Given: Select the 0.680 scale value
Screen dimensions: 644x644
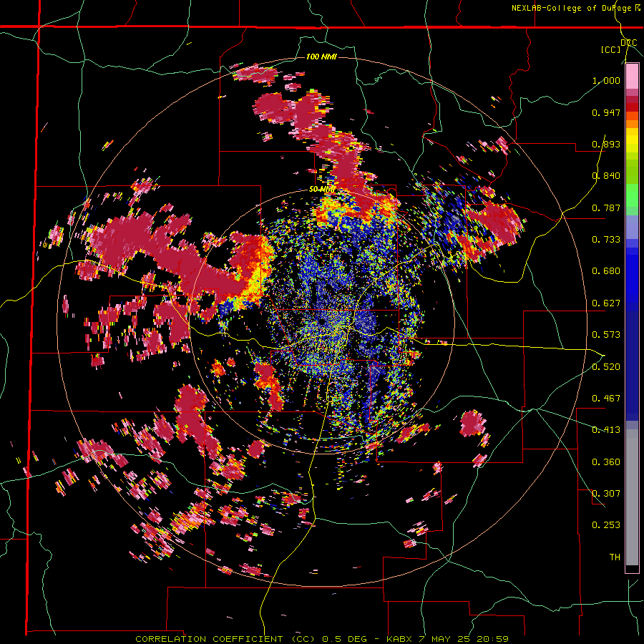Looking at the screenshot, I should click(x=606, y=271).
